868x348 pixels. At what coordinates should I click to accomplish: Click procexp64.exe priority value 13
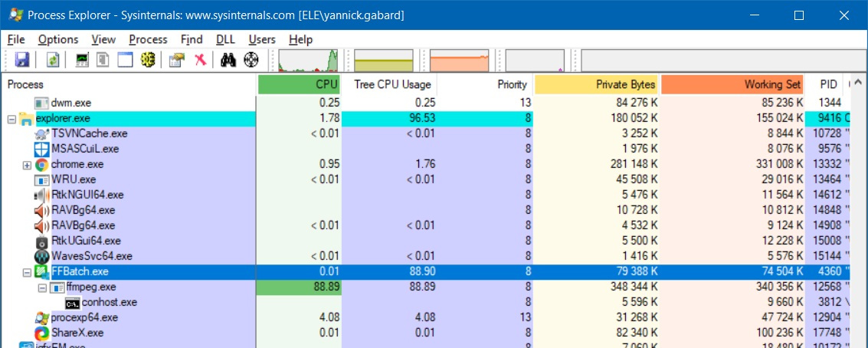(x=526, y=318)
